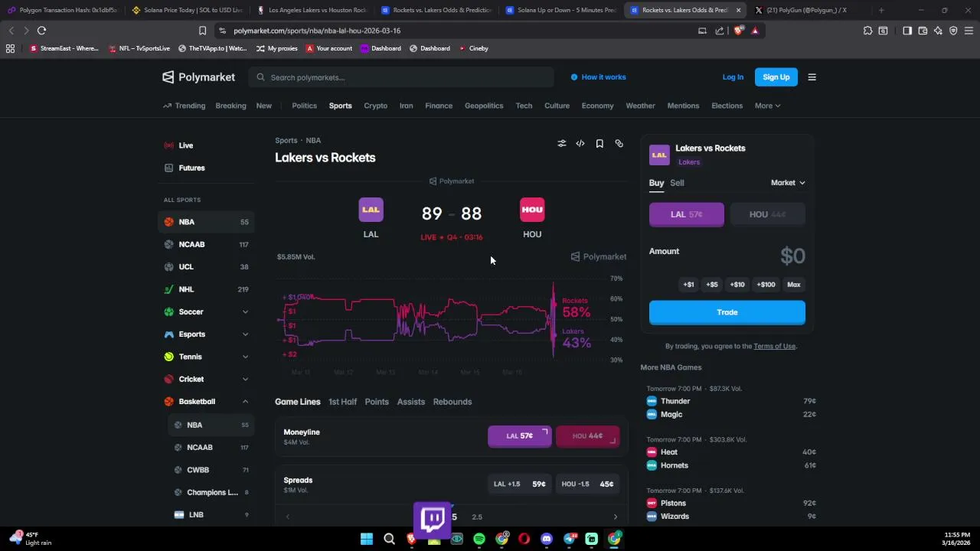Click the embed code icon
This screenshot has width=980, height=551.
click(x=580, y=143)
